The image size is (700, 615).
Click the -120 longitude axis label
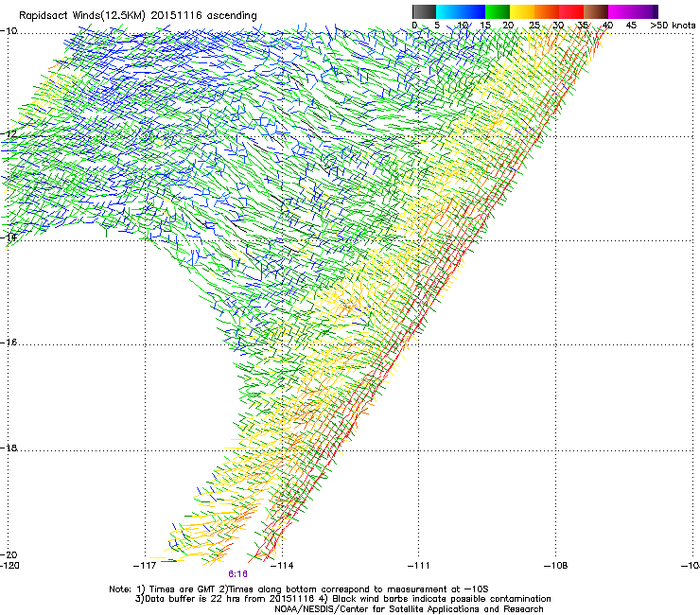click(9, 566)
